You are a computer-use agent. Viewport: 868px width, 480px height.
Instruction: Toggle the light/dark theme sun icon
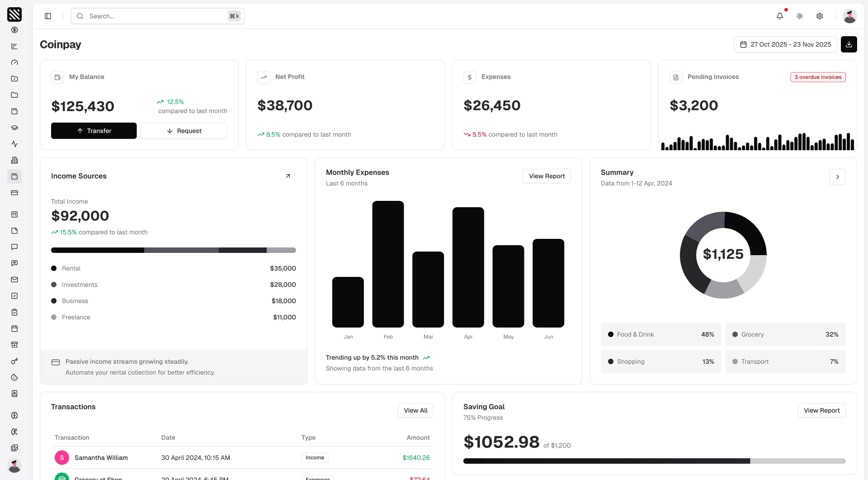(800, 16)
